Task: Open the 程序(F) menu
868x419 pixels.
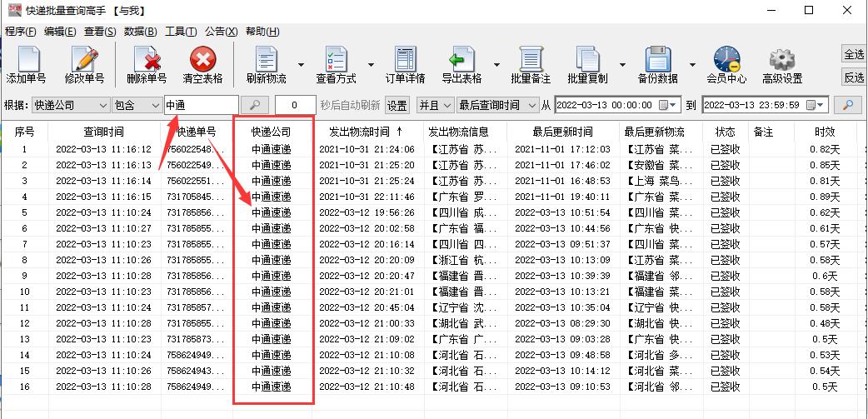Action: (21, 32)
